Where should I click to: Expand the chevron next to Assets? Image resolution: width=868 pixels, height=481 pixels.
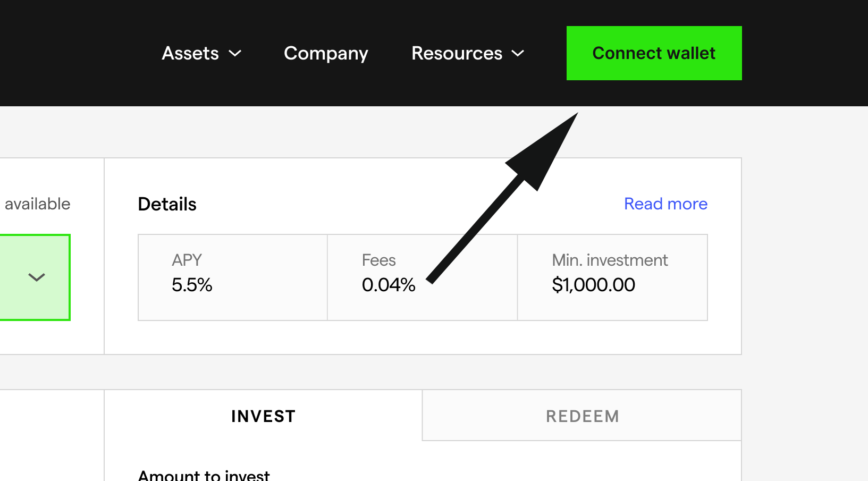pyautogui.click(x=235, y=53)
